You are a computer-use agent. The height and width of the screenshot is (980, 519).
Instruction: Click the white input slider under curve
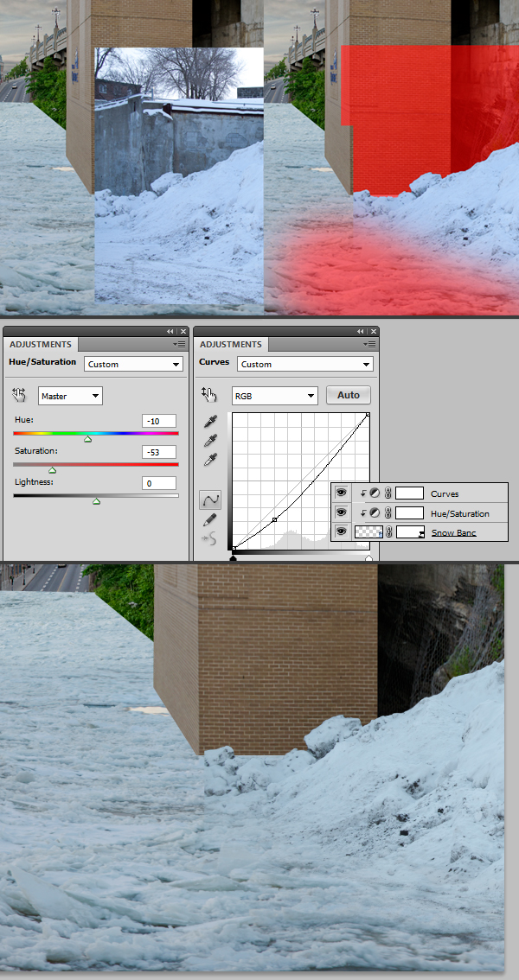coord(368,557)
